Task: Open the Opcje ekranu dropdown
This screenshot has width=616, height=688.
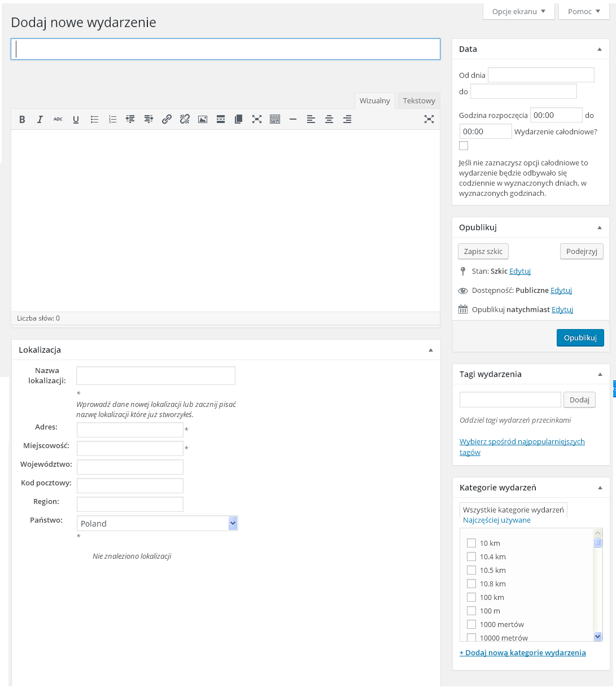Action: pyautogui.click(x=519, y=11)
